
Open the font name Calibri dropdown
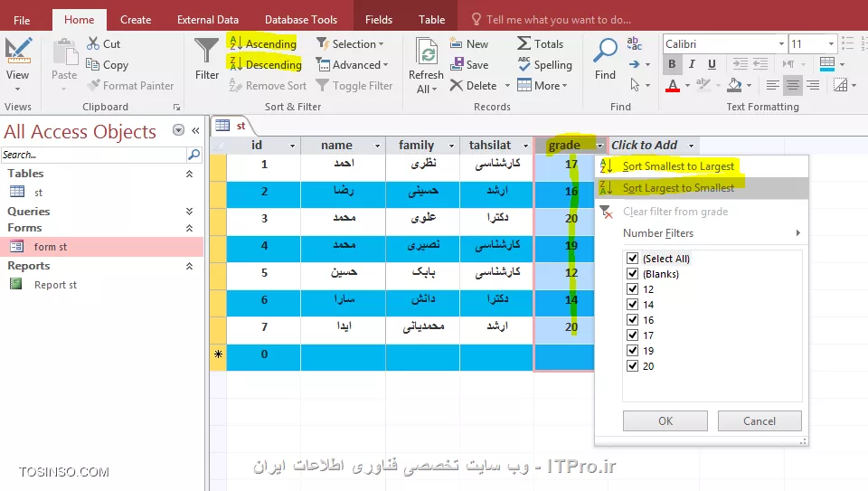(x=781, y=43)
